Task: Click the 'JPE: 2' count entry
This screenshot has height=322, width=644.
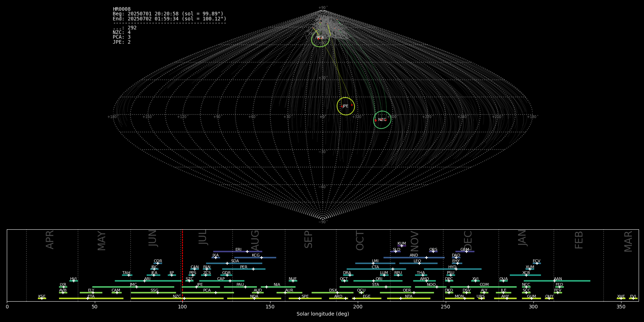Action: click(x=122, y=42)
